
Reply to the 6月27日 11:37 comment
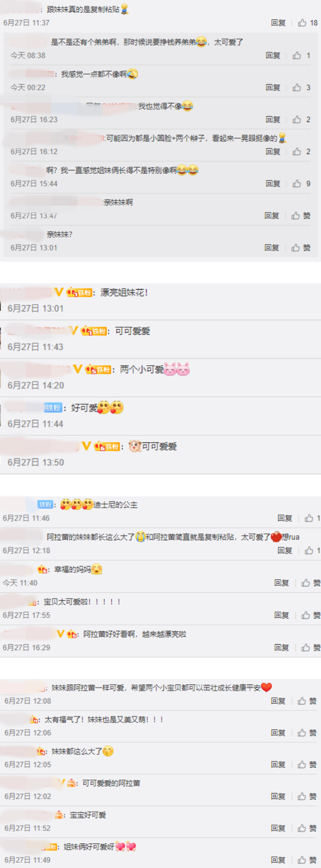[x=278, y=22]
